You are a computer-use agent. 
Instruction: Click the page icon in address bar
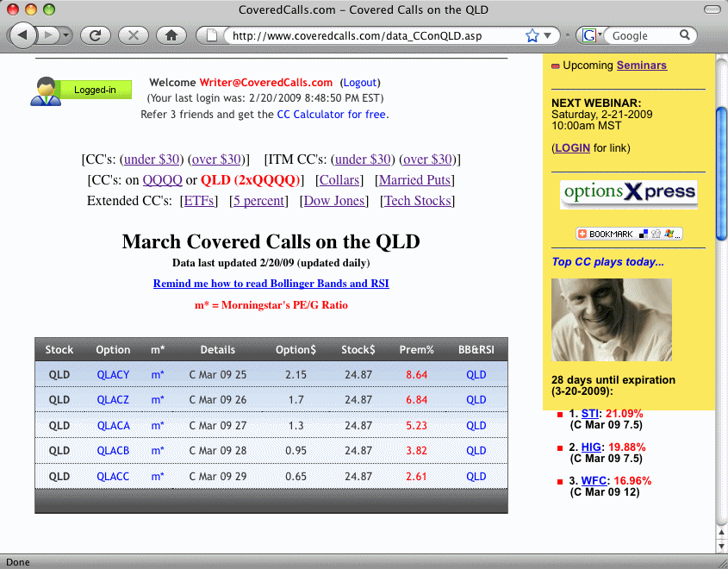pyautogui.click(x=212, y=35)
